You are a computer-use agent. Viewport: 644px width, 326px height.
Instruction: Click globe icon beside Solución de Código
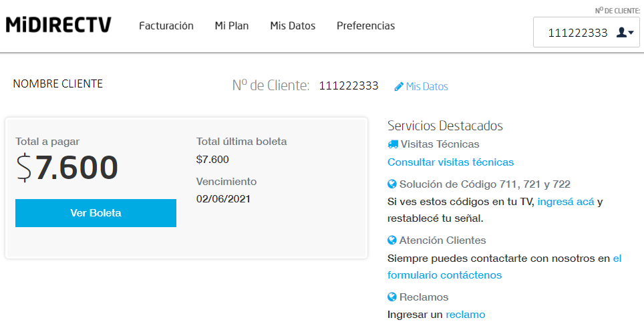(392, 184)
